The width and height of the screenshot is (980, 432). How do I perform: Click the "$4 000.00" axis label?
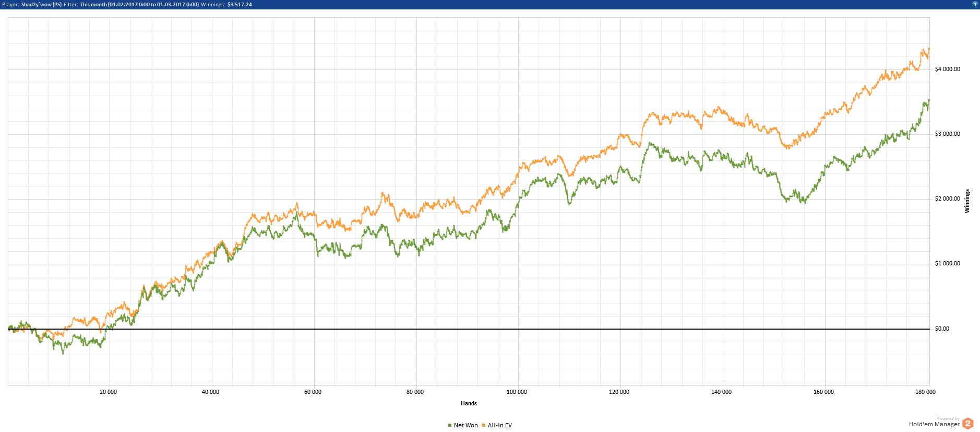[x=948, y=69]
